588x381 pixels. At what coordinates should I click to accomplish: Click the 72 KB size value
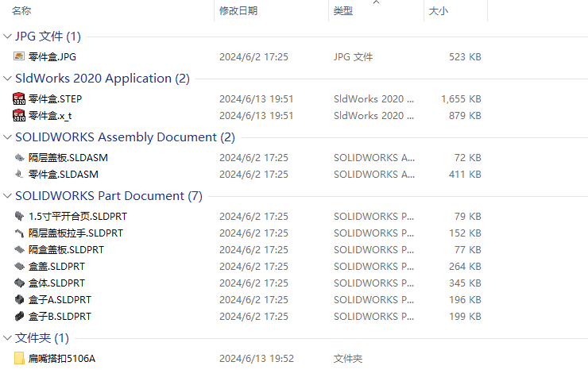(x=468, y=157)
